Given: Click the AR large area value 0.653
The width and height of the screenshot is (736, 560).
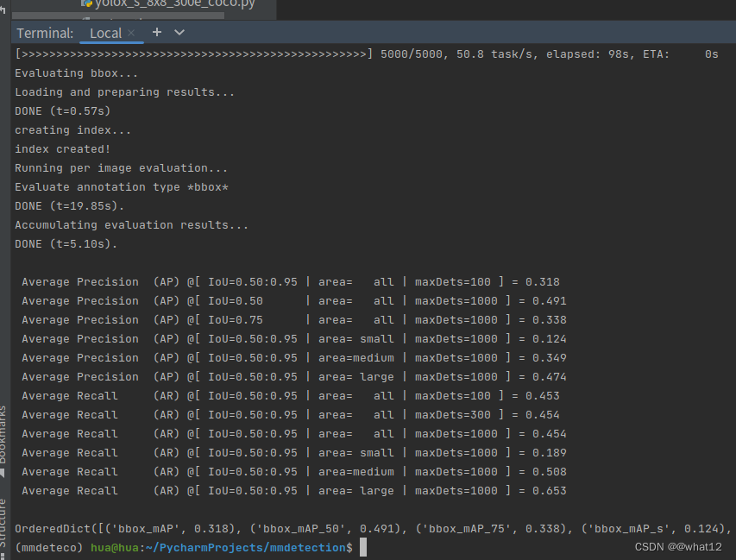Looking at the screenshot, I should [x=549, y=491].
